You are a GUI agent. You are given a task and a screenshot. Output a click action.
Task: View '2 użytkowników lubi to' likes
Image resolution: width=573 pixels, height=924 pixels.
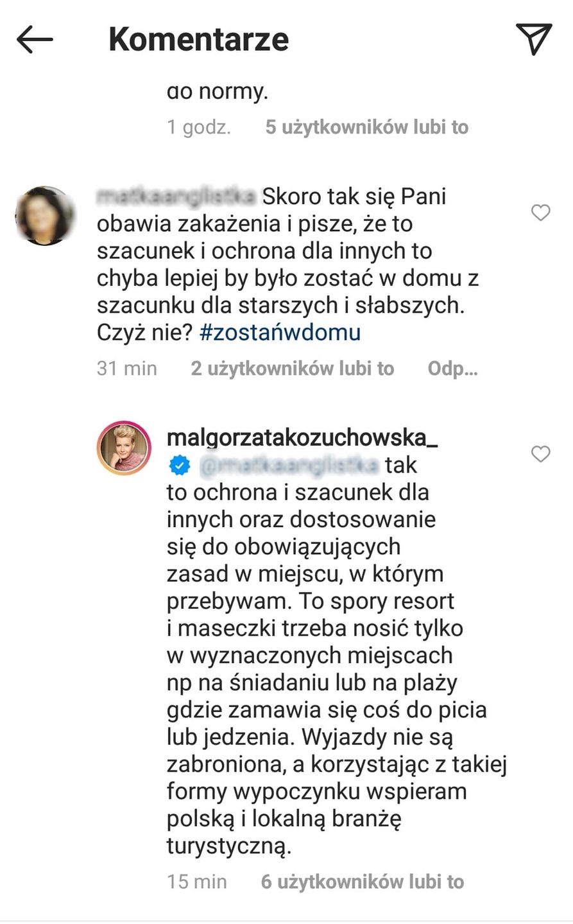[x=292, y=369]
